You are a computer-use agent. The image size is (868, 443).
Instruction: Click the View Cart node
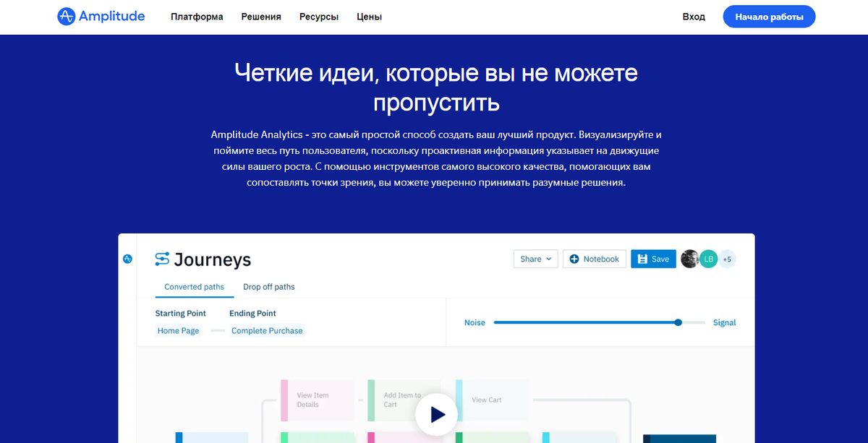tap(490, 400)
